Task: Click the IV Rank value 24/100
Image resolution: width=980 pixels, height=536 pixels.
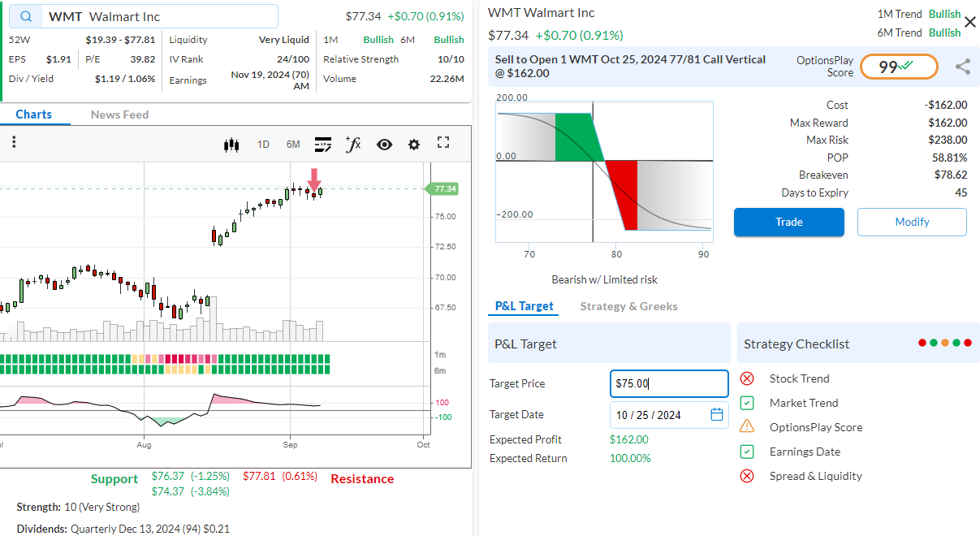Action: point(293,59)
